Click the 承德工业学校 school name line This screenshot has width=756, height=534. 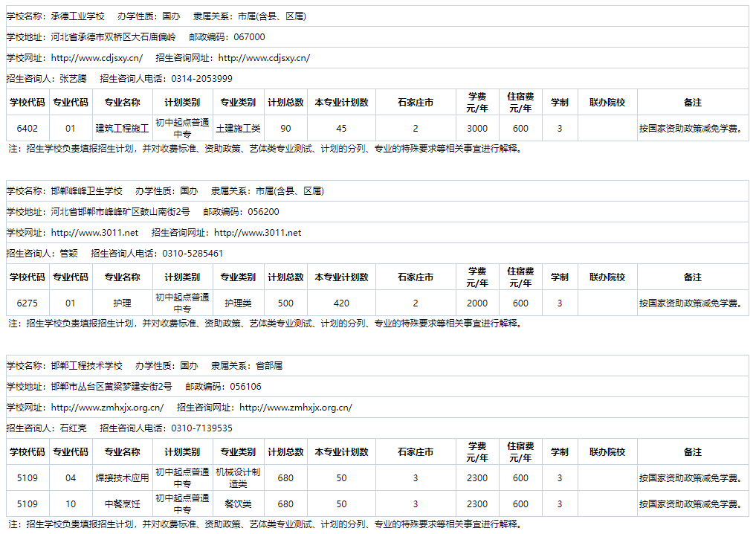(378, 16)
